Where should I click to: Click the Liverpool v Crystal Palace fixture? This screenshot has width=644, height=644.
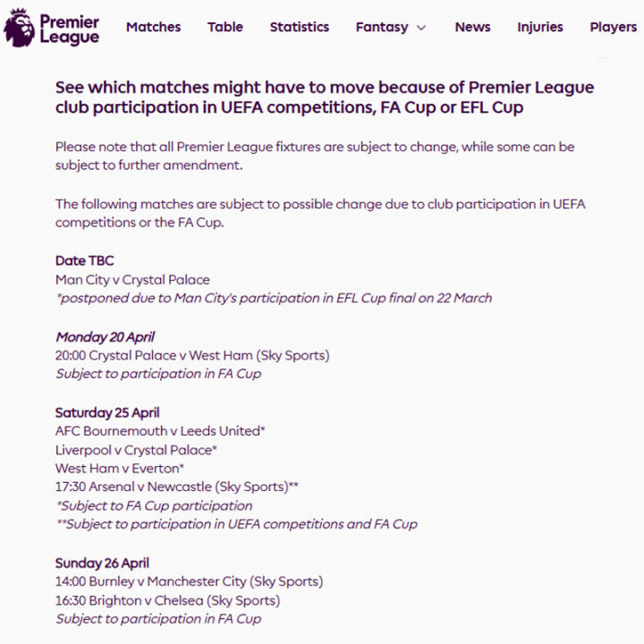click(136, 450)
